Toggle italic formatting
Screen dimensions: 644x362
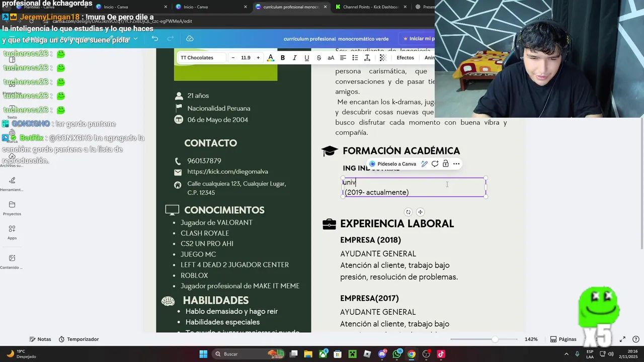pos(295,58)
